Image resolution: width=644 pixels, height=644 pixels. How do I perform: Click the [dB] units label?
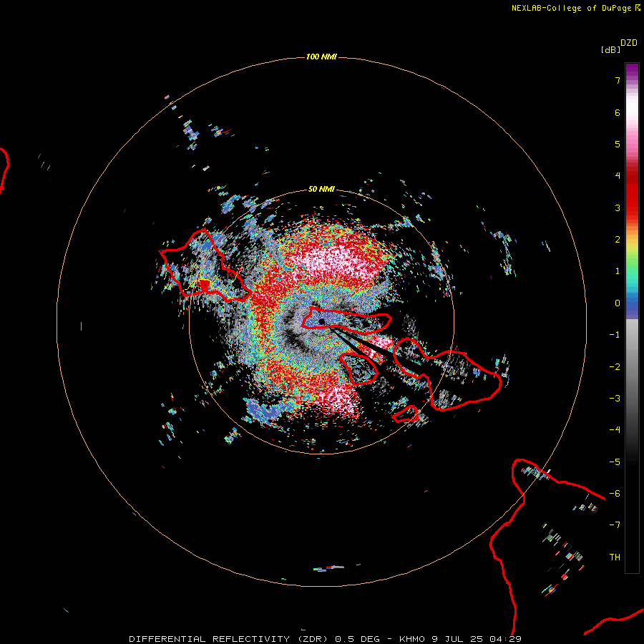pos(610,49)
